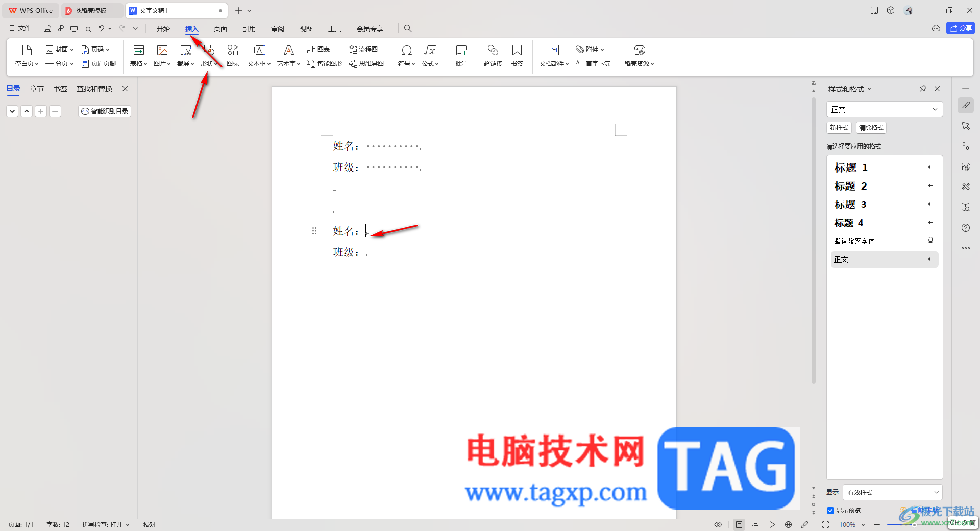Open the mind map (思维导图) tool
The image size is (980, 531).
click(366, 64)
